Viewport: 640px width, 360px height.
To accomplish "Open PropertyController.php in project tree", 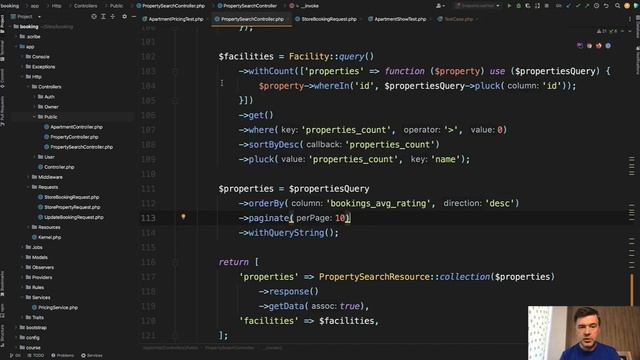I will tap(74, 137).
